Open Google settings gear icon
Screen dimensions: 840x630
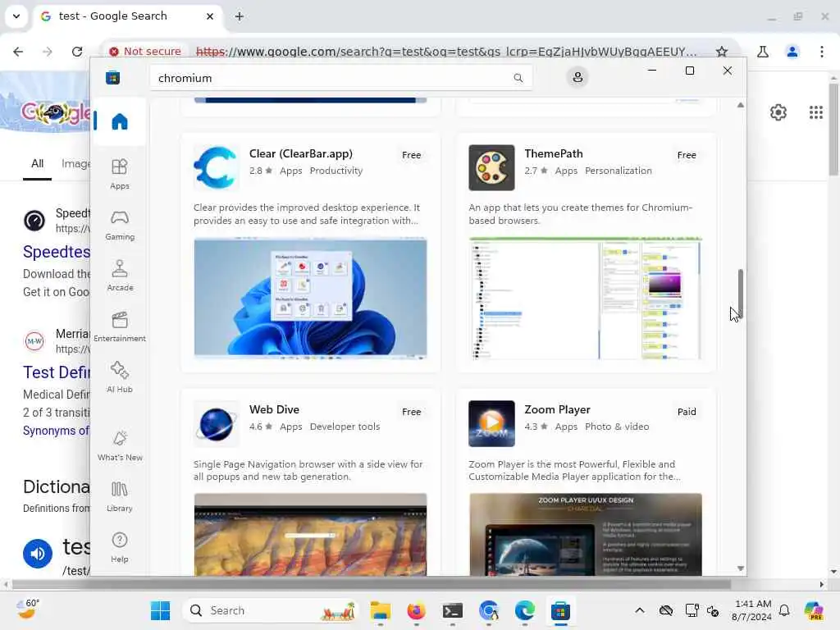778,112
